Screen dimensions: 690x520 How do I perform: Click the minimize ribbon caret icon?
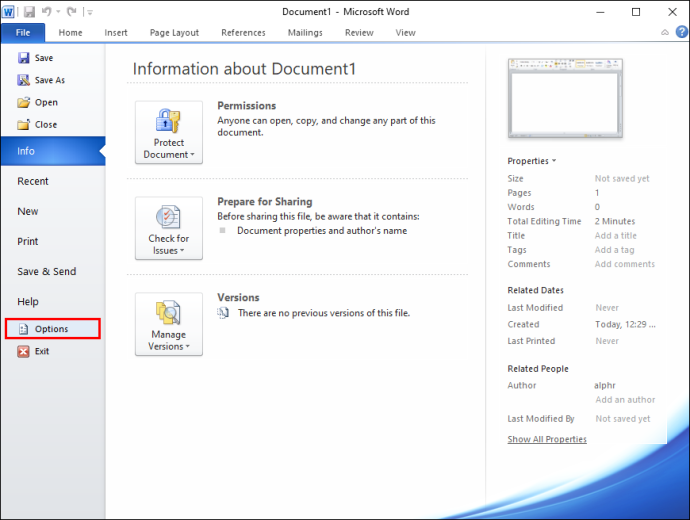665,33
